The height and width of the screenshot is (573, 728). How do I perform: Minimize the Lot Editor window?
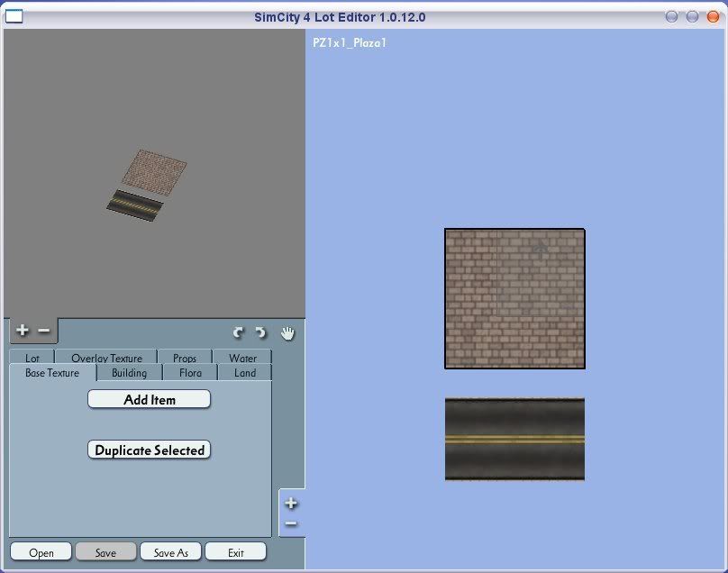[671, 17]
